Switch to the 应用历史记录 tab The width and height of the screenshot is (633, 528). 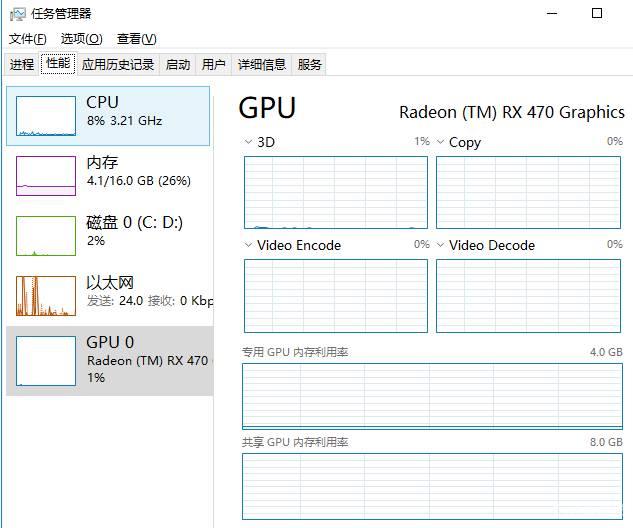pos(118,64)
